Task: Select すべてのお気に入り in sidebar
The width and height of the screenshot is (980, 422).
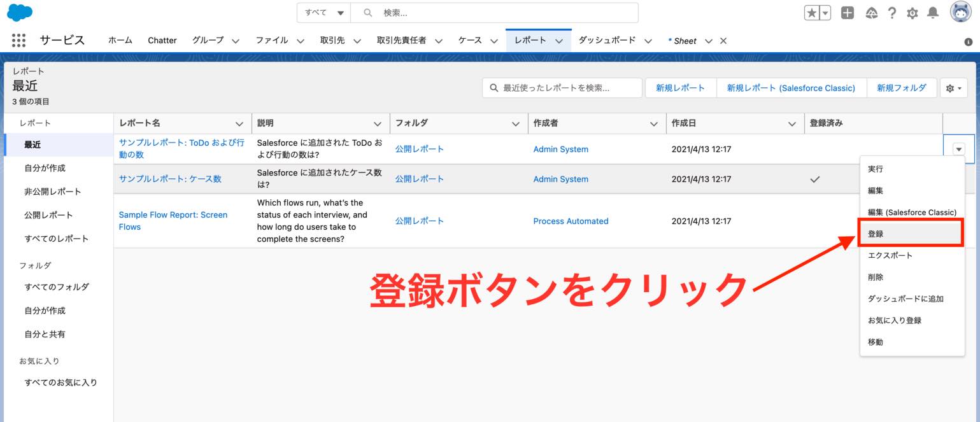Action: tap(59, 383)
